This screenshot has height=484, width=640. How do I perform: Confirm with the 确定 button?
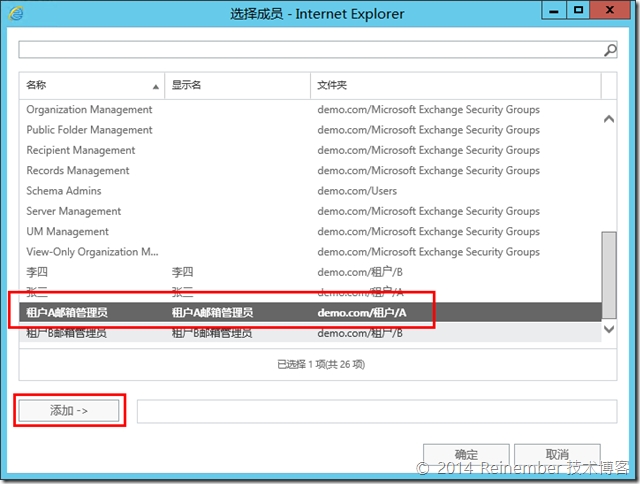click(x=466, y=454)
